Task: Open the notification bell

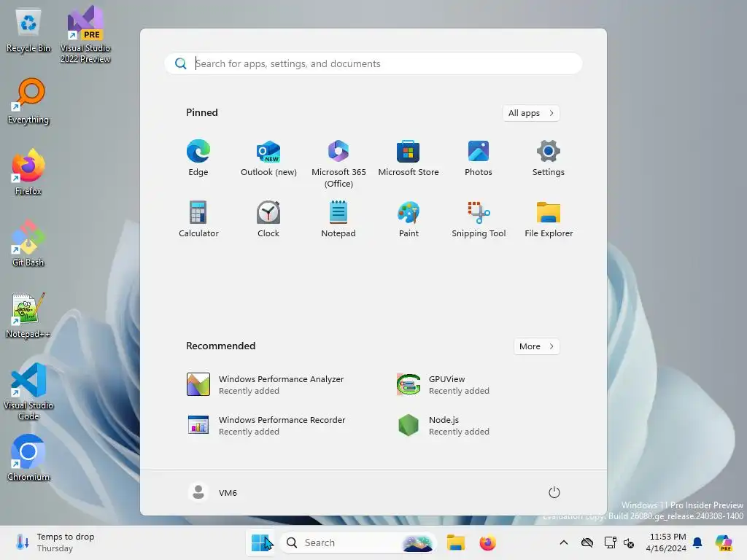Action: 697,542
